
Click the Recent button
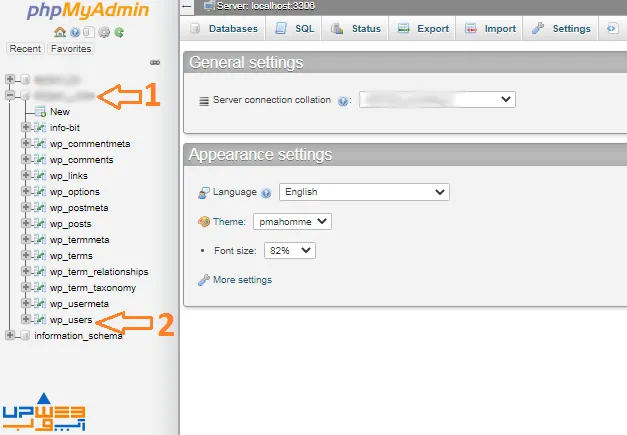pyautogui.click(x=25, y=49)
